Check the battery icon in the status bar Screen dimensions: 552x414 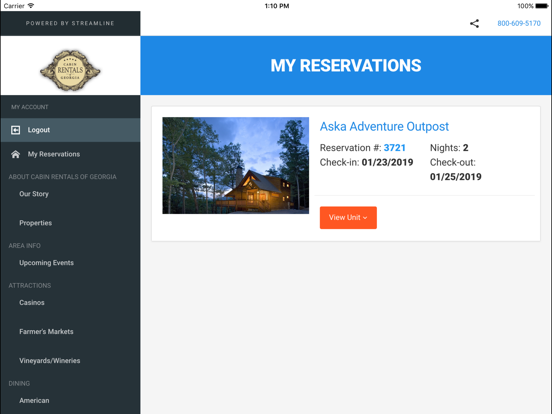[x=541, y=6]
